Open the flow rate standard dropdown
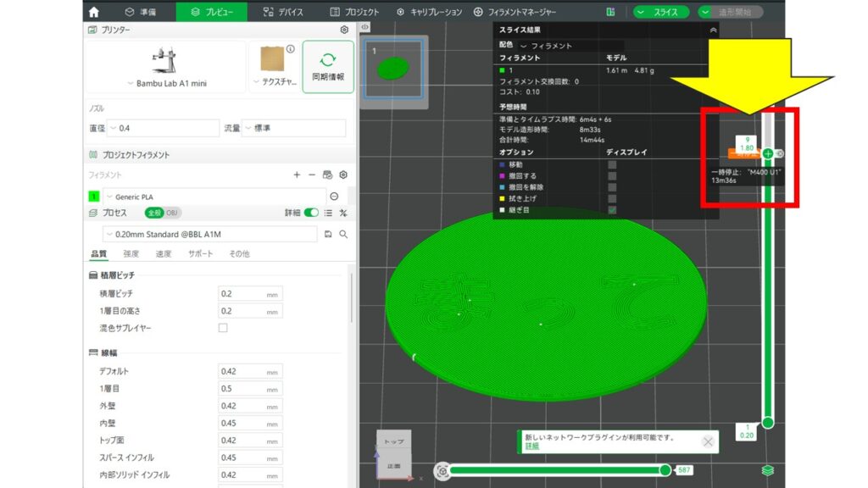Screen dimensions: 868x488 coord(294,128)
